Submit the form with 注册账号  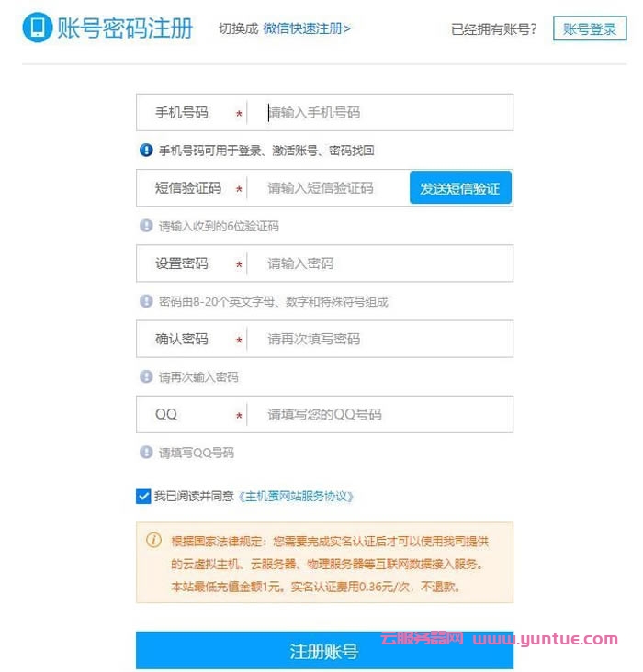(324, 650)
